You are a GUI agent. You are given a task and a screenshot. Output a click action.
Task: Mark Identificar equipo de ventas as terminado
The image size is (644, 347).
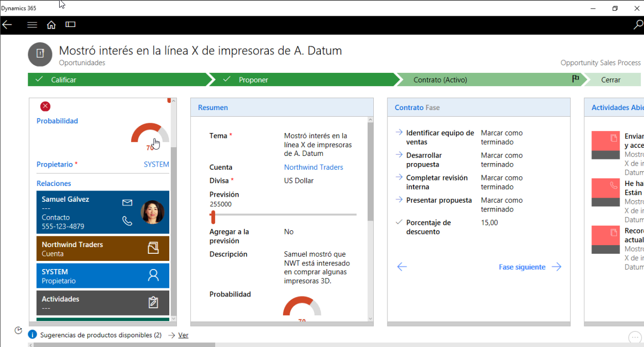coord(501,138)
